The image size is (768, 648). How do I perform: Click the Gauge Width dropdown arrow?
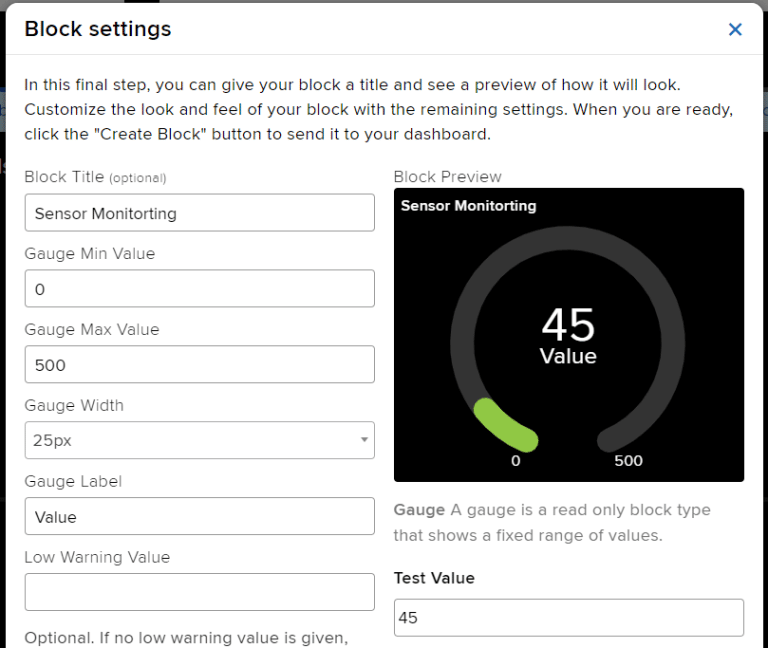(364, 441)
